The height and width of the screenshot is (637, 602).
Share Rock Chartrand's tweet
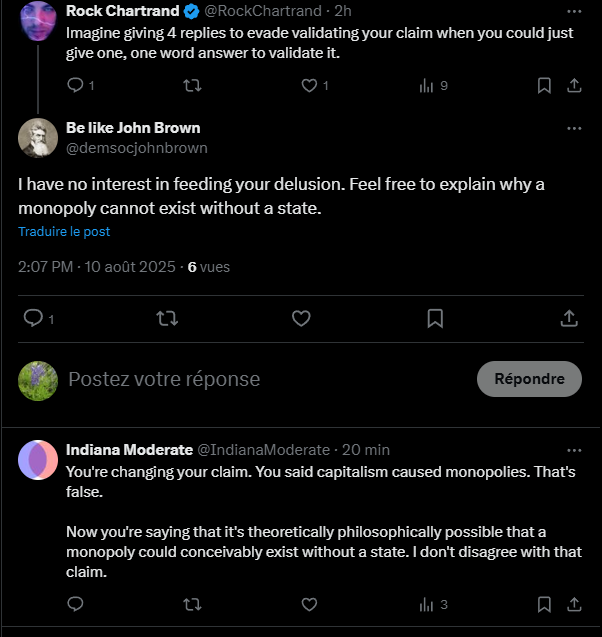574,85
